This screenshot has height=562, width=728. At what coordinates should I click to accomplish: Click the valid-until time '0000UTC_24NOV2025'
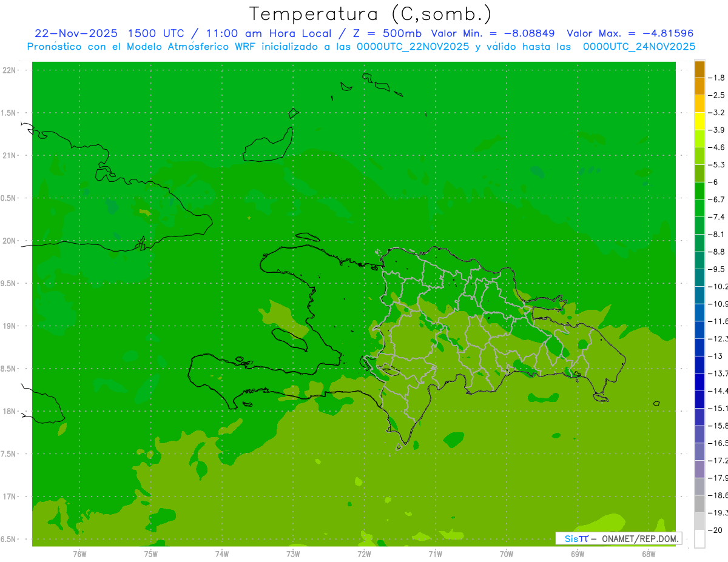(639, 46)
